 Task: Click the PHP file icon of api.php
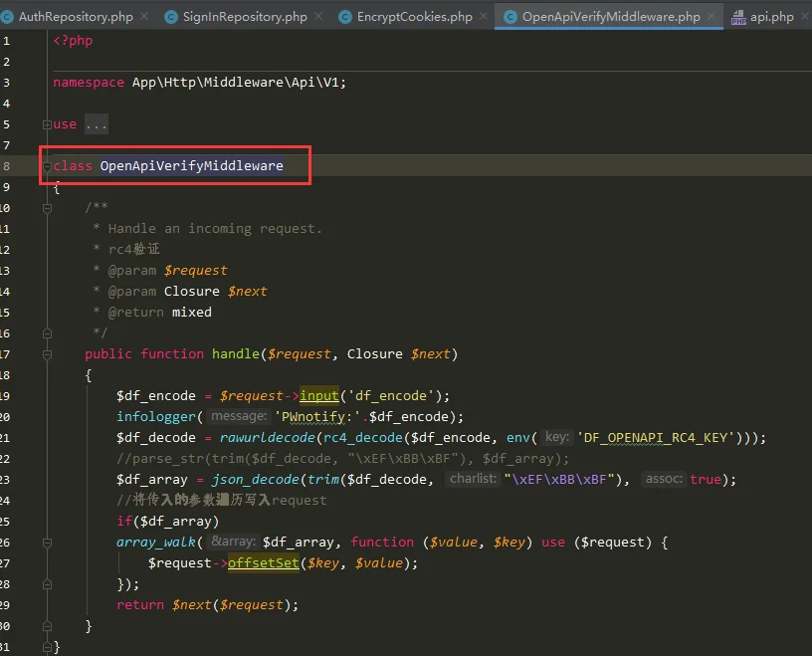(x=739, y=17)
